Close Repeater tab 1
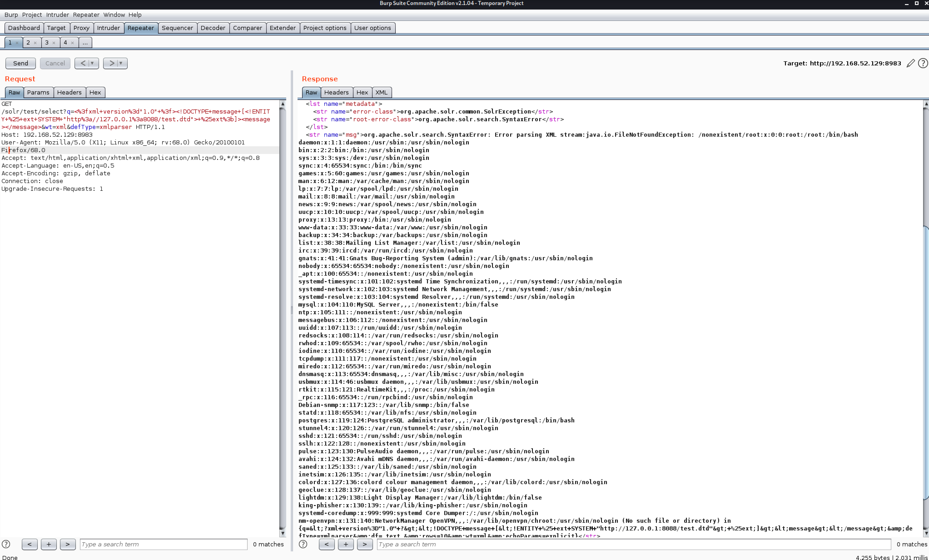 pyautogui.click(x=17, y=43)
